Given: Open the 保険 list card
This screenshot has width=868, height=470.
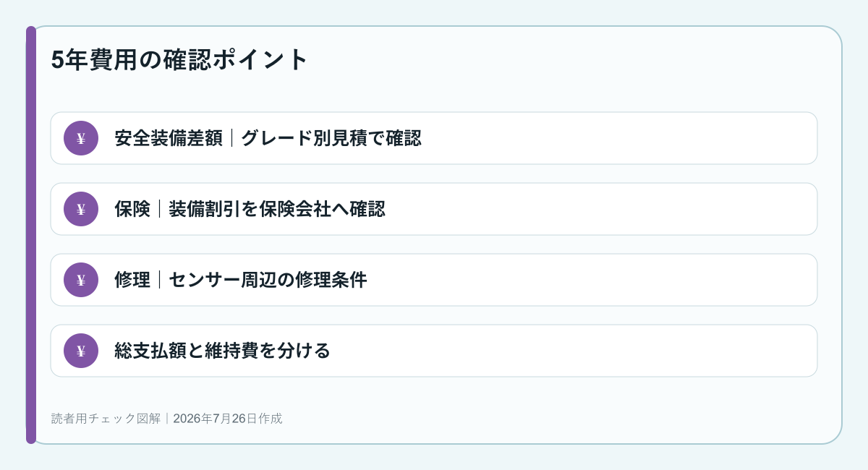Looking at the screenshot, I should (434, 209).
